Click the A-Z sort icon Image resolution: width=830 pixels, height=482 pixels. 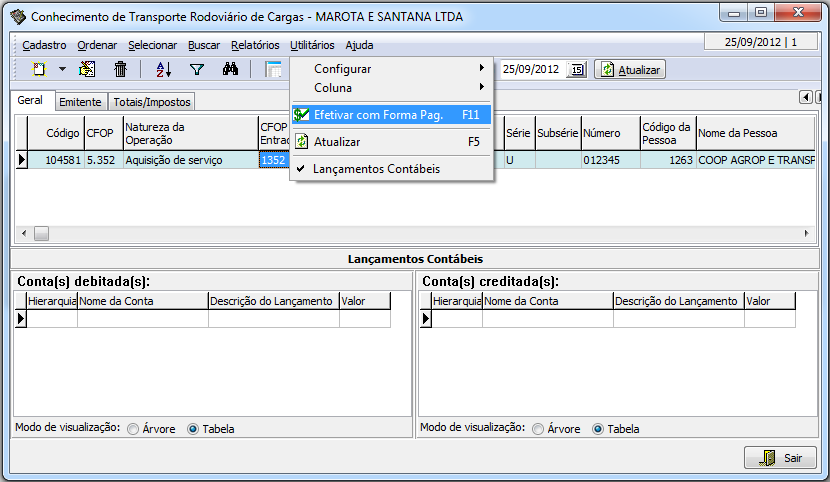tap(164, 69)
